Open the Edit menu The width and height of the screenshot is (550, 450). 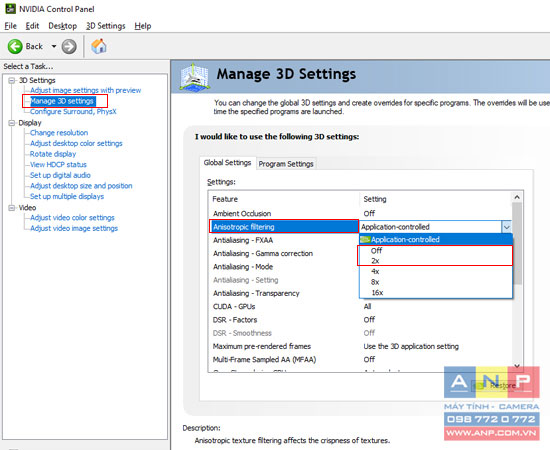[x=32, y=26]
